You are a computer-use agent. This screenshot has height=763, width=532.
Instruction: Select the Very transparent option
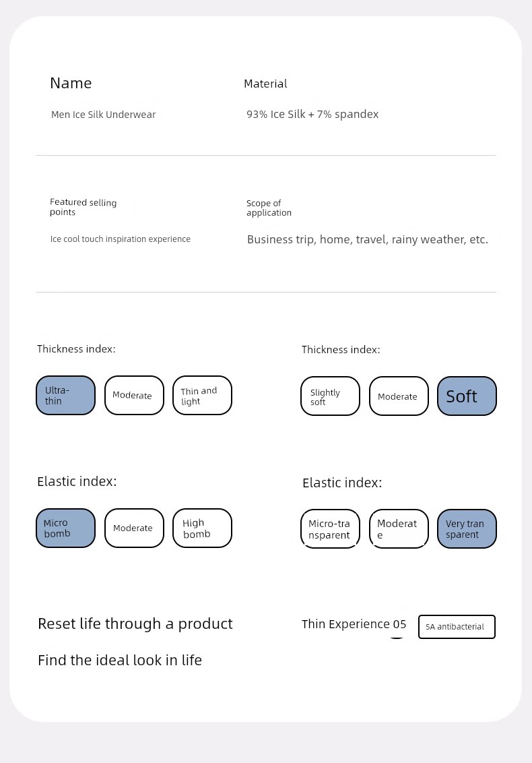pos(467,529)
